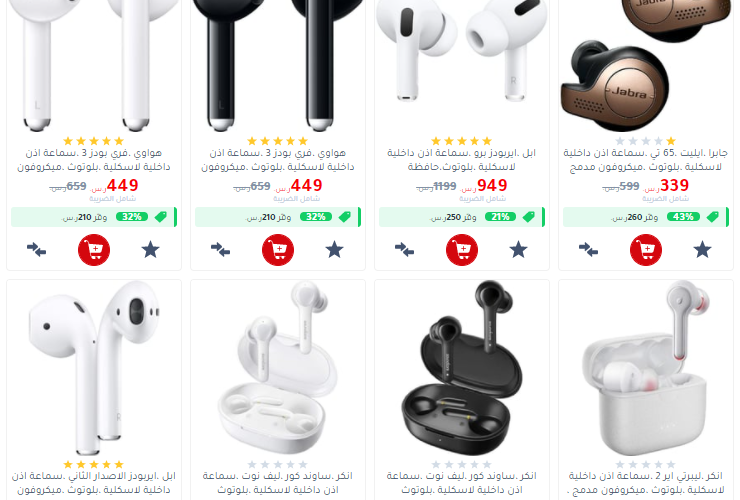Compare black Huawei FreeBuds 3 arrows icon
740x500 pixels.
[220, 249]
